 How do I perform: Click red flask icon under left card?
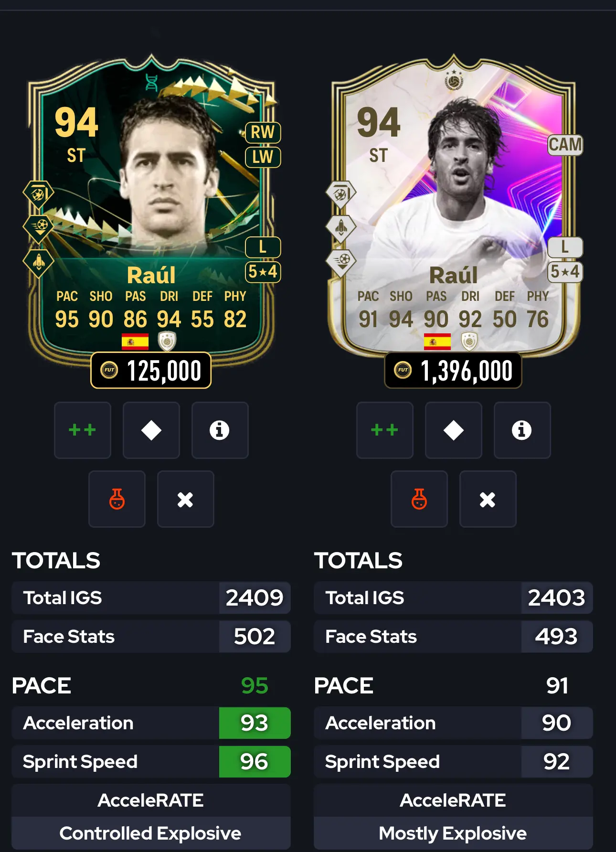pyautogui.click(x=117, y=499)
